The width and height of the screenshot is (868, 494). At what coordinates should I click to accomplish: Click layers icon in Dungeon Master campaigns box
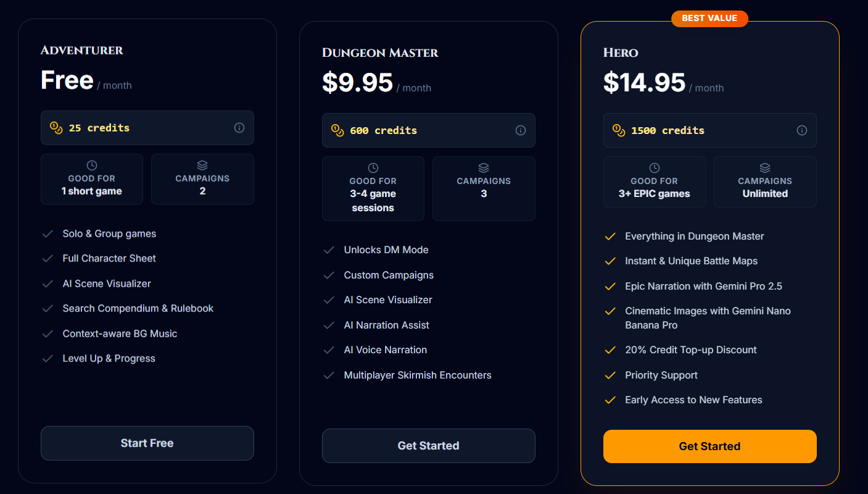(x=484, y=168)
